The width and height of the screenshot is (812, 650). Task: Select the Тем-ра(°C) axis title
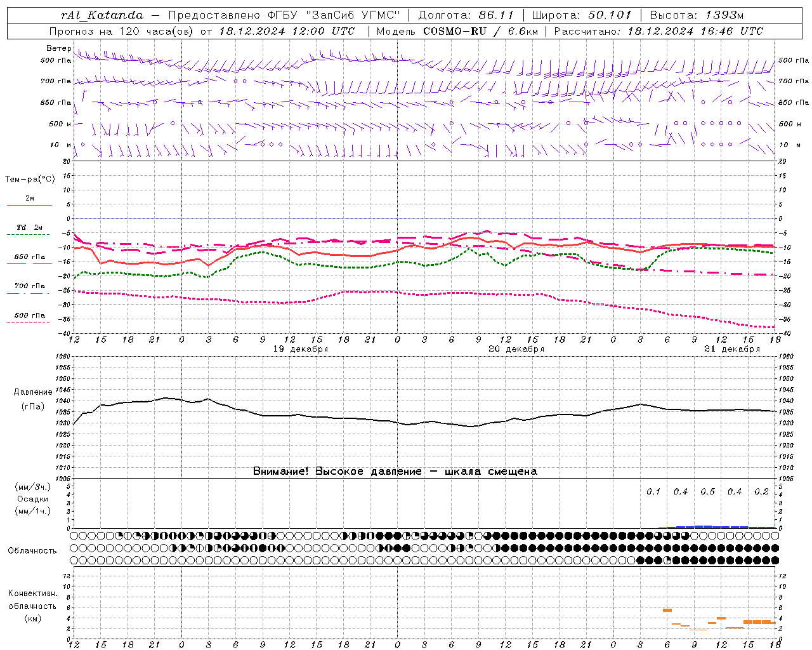30,180
